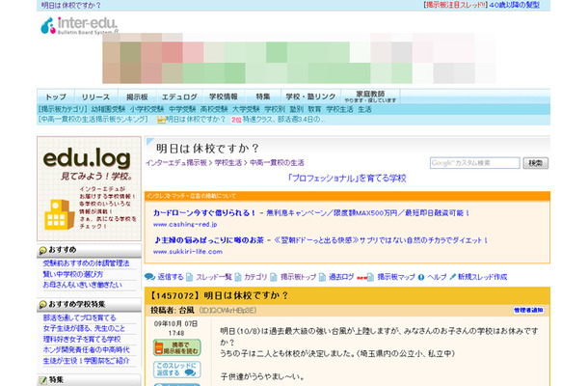The image size is (588, 386).
Task: Click 中高一貫校の生活 breadcrumb link
Action: (277, 162)
